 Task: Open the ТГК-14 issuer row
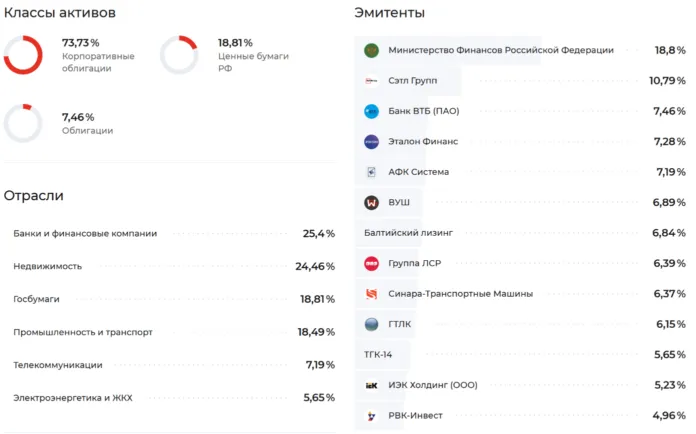[x=520, y=355]
